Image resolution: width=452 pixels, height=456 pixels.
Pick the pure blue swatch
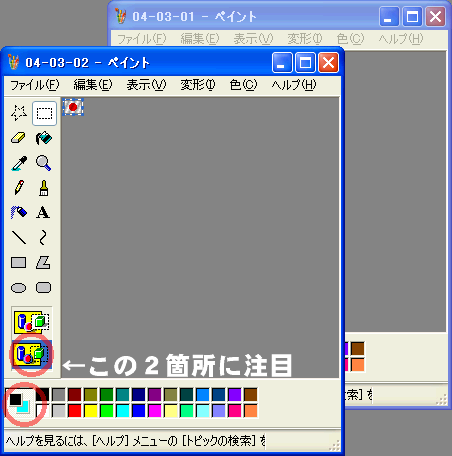click(139, 411)
